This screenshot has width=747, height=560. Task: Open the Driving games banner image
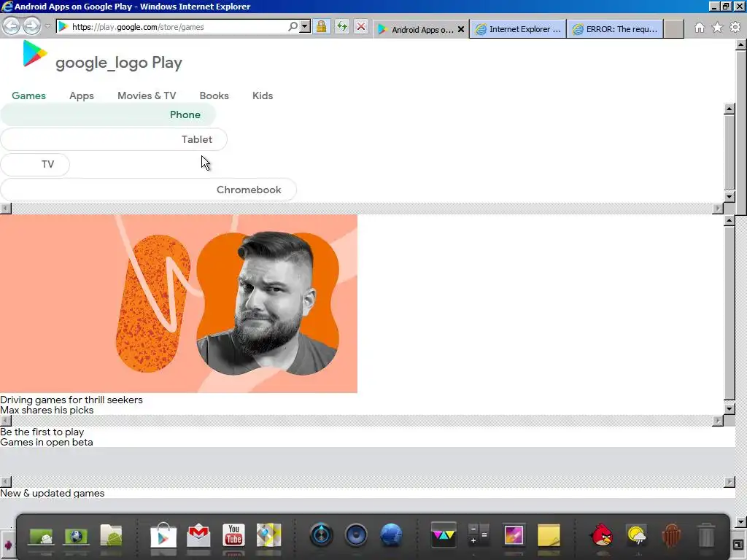(x=179, y=304)
